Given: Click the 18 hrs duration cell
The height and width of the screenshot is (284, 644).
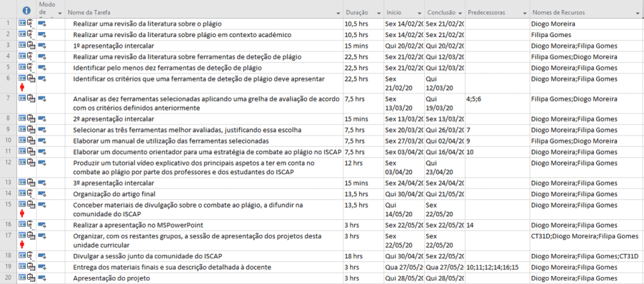Looking at the screenshot, I should point(352,256).
